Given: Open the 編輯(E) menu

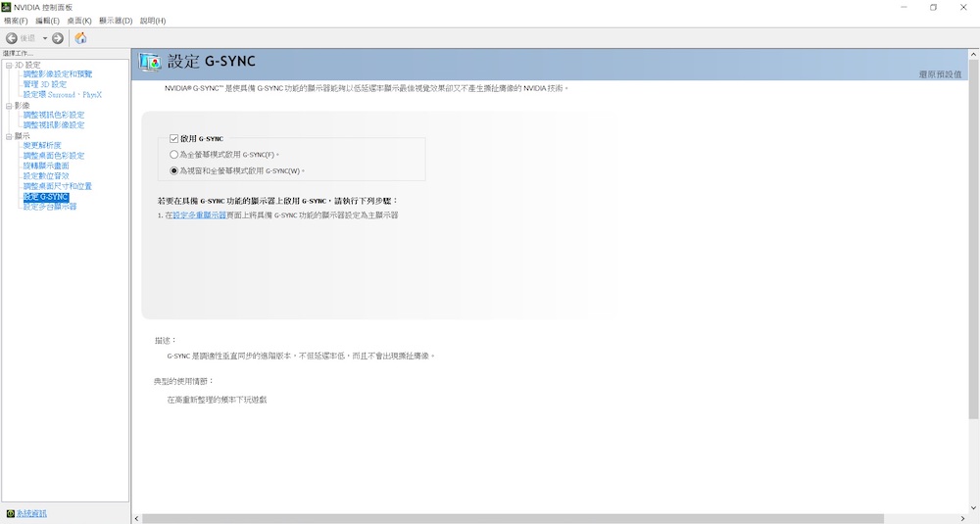Looking at the screenshot, I should coord(47,21).
